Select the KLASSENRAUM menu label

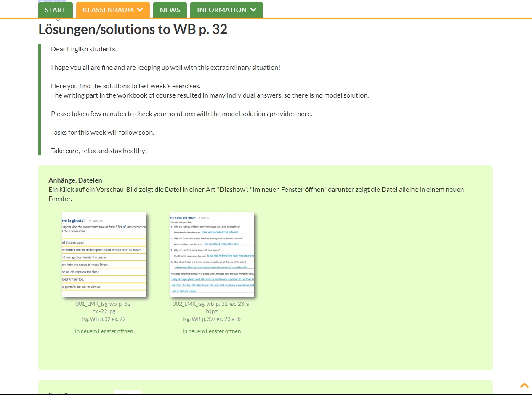point(108,10)
